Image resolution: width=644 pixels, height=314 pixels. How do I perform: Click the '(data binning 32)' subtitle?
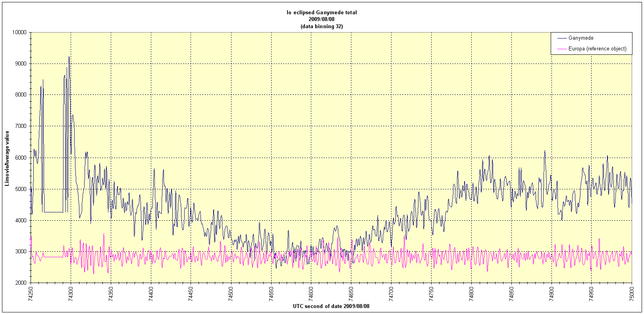322,26
